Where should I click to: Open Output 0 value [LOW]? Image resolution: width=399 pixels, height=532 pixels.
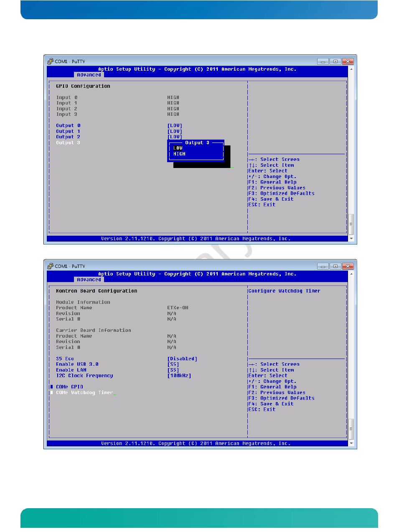(175, 125)
